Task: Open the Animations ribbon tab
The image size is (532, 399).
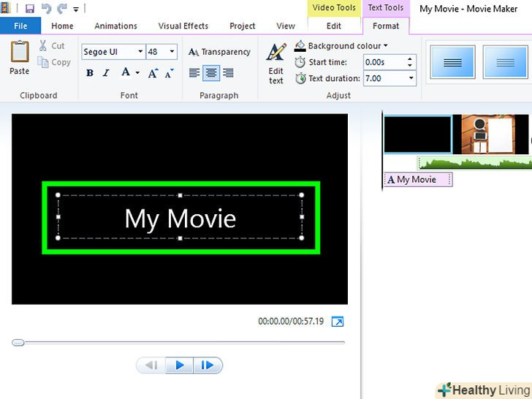Action: coord(115,26)
